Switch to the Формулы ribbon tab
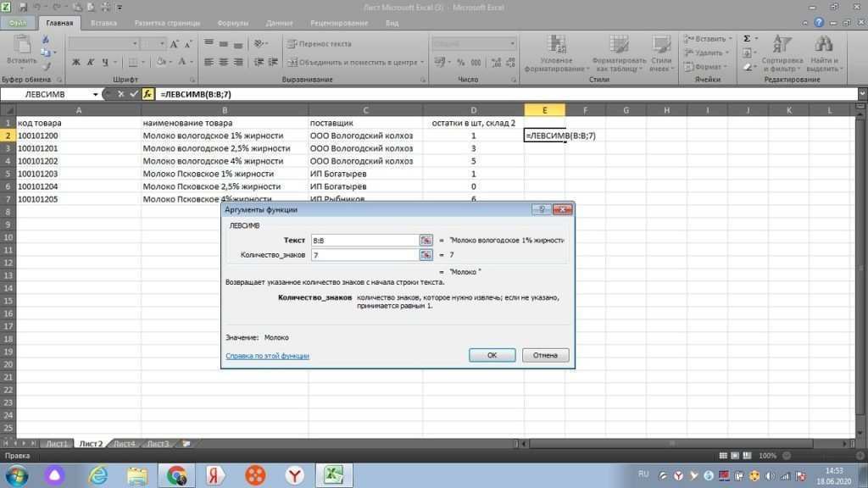Image resolution: width=868 pixels, height=488 pixels. pyautogui.click(x=233, y=24)
